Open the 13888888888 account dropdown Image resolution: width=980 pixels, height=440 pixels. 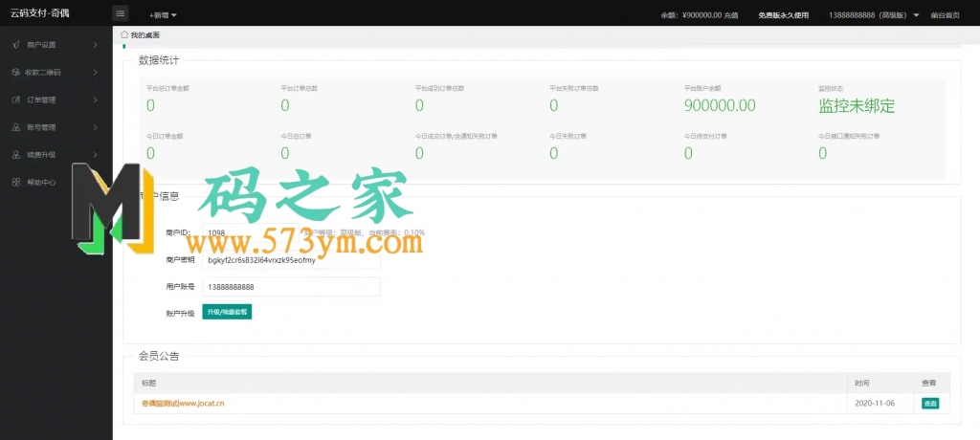click(874, 15)
